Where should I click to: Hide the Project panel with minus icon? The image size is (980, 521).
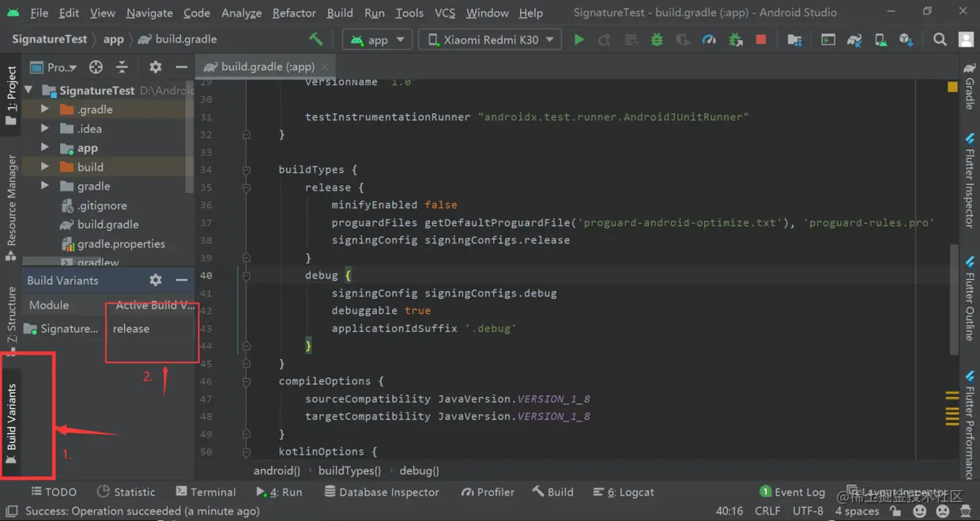[x=181, y=67]
